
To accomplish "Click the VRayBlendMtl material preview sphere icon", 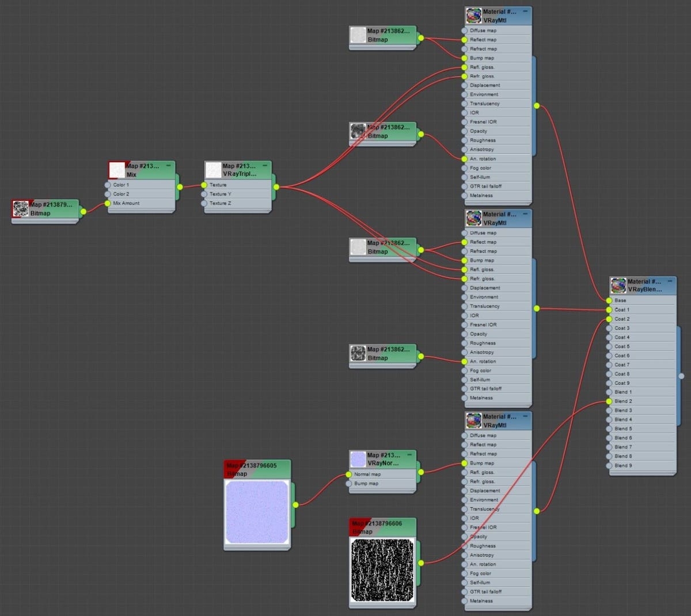I will click(x=618, y=283).
